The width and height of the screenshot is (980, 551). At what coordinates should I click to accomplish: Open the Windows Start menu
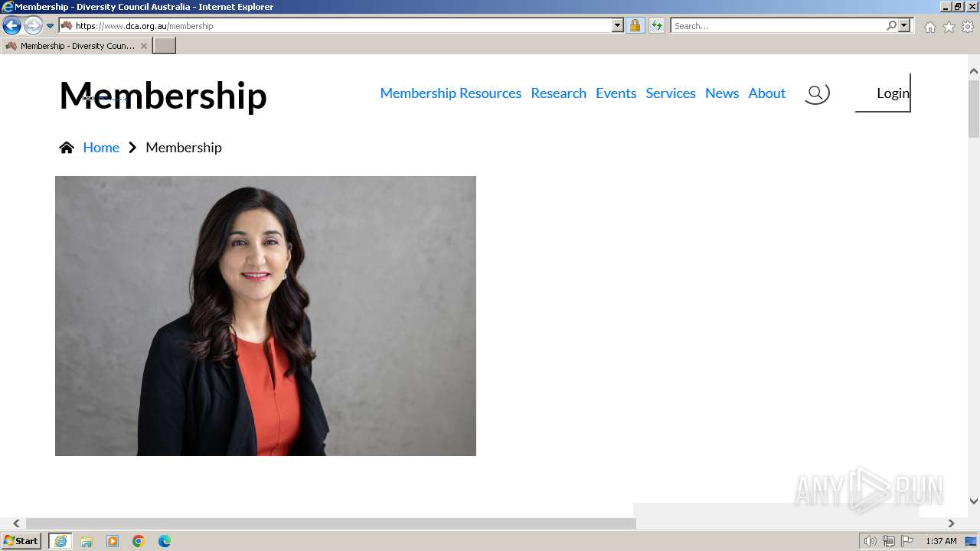[x=21, y=540]
